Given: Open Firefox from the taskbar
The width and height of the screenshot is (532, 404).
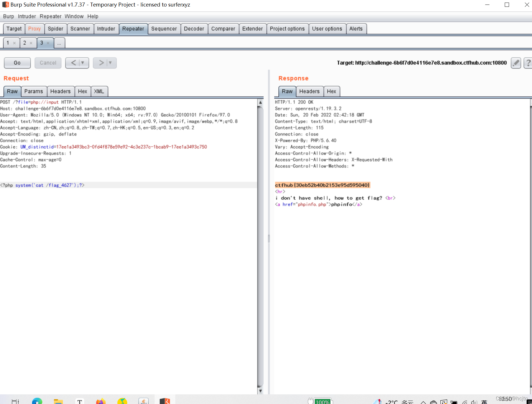Looking at the screenshot, I should click(x=101, y=401).
